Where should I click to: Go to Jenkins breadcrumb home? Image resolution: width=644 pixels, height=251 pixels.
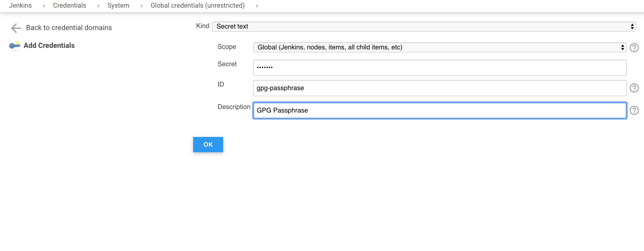[20, 6]
